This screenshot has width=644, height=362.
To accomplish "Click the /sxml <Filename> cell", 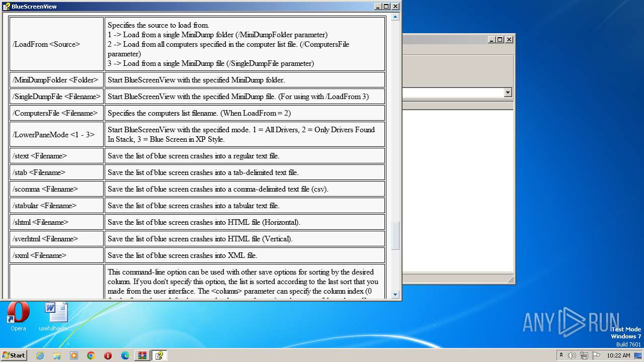I will point(56,255).
